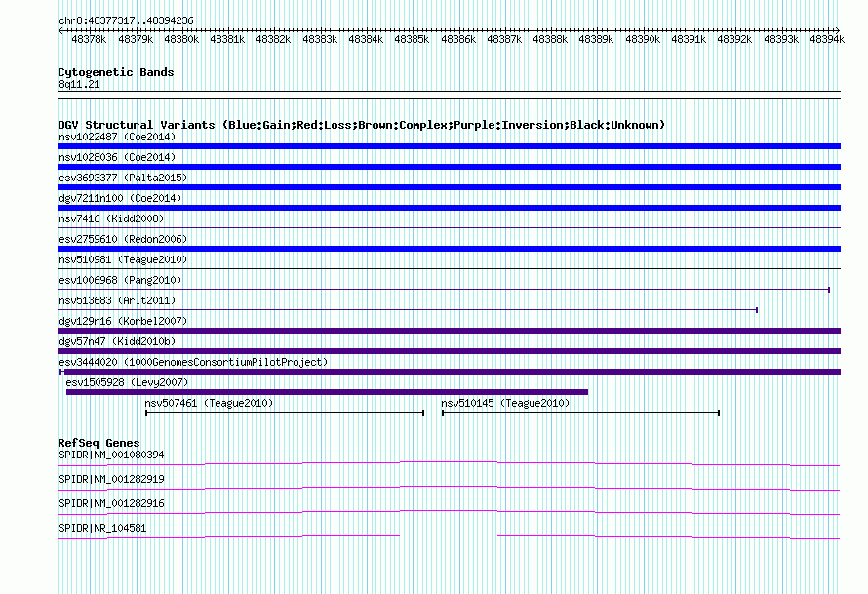
Task: Click the blue gain bar under nsv1028036
Action: point(449,167)
